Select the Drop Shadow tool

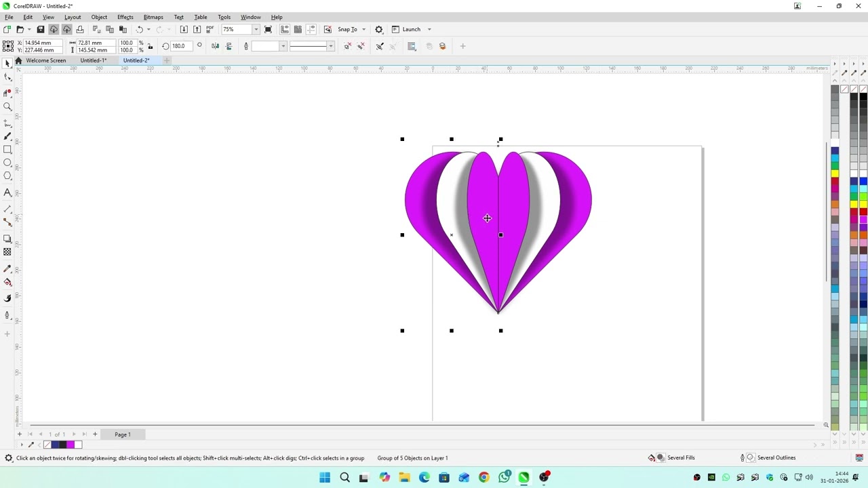click(7, 239)
